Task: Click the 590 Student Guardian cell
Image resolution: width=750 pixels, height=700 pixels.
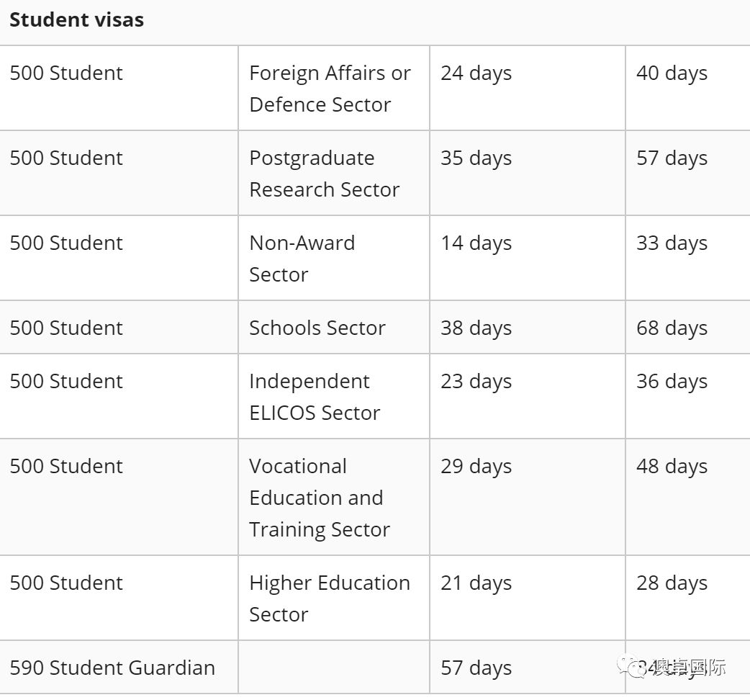Action: click(112, 668)
